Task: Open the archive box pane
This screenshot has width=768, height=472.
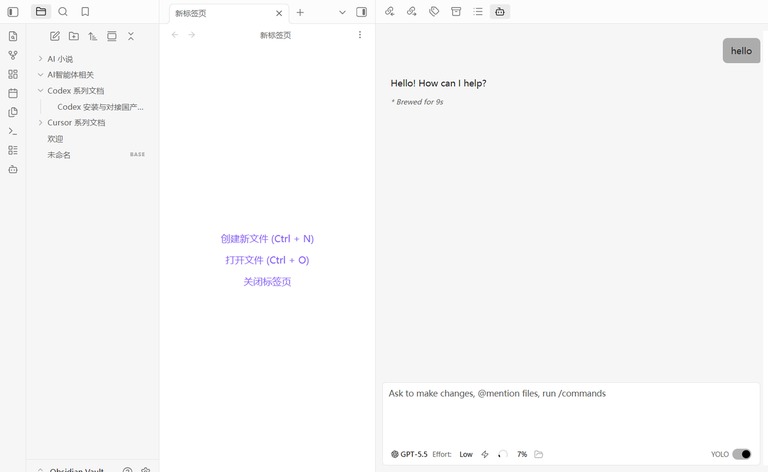Action: pos(456,11)
